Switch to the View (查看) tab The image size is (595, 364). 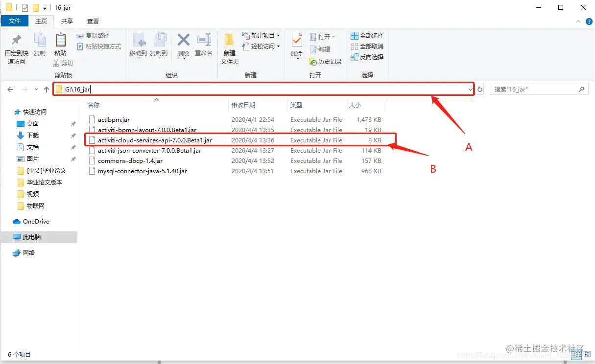tap(93, 21)
